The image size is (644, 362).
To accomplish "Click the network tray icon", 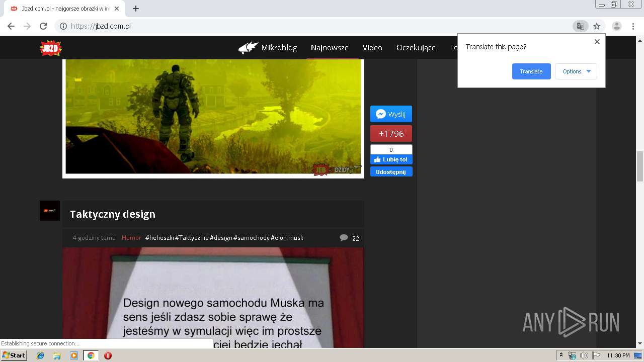I will (572, 355).
